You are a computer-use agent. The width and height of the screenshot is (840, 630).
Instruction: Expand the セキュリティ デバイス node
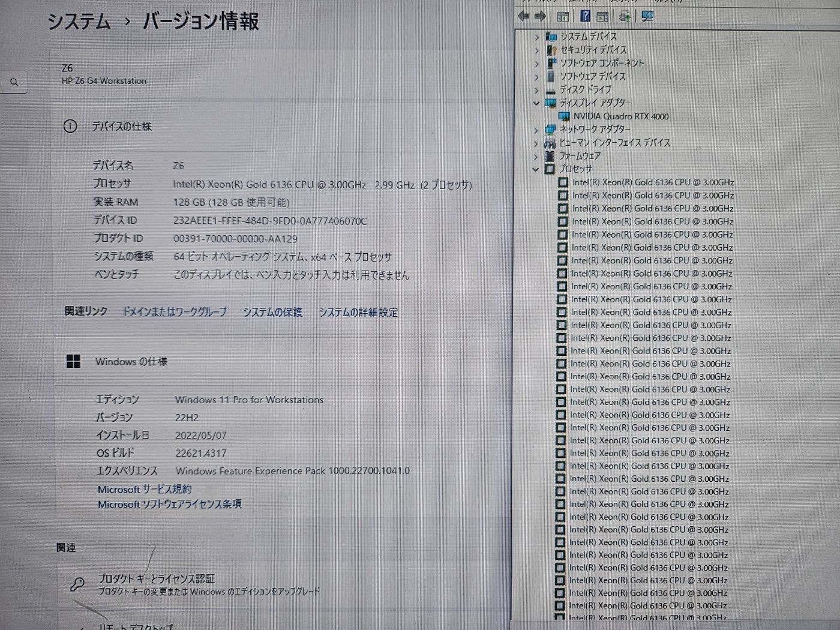(537, 50)
